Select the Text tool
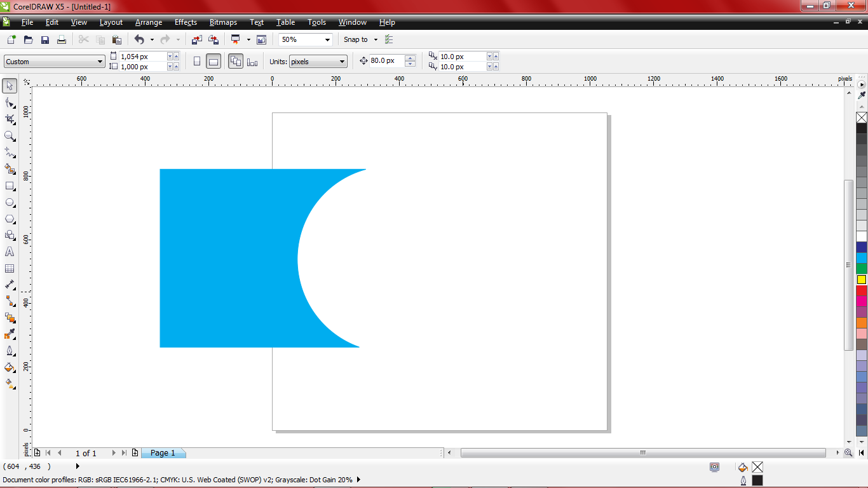Viewport: 868px width, 488px height. [9, 252]
